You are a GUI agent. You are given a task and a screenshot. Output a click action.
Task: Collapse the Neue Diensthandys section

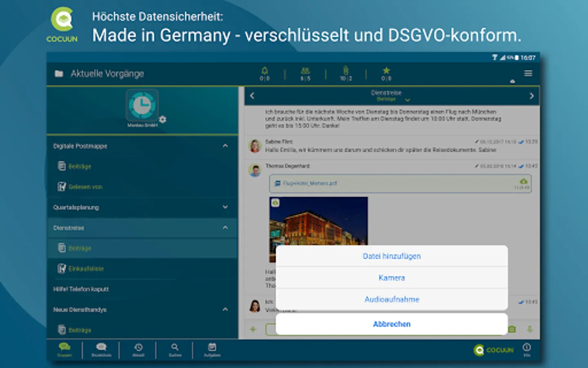point(225,310)
